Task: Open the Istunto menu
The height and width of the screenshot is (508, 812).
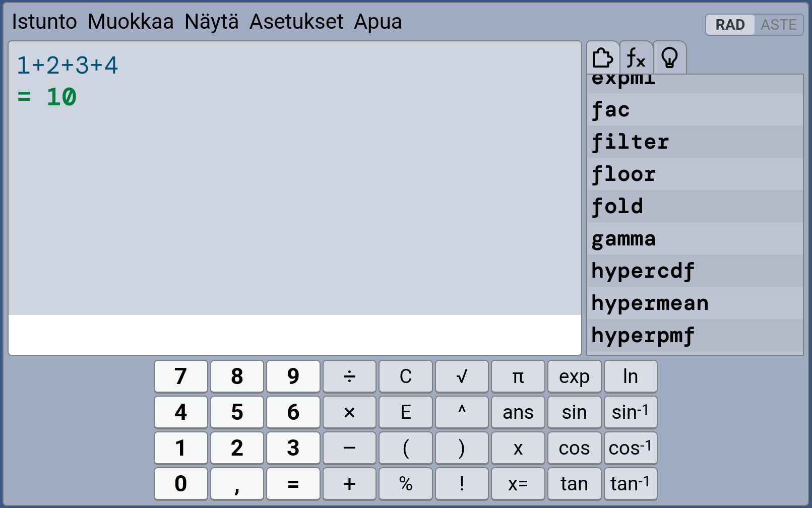Action: pos(44,22)
